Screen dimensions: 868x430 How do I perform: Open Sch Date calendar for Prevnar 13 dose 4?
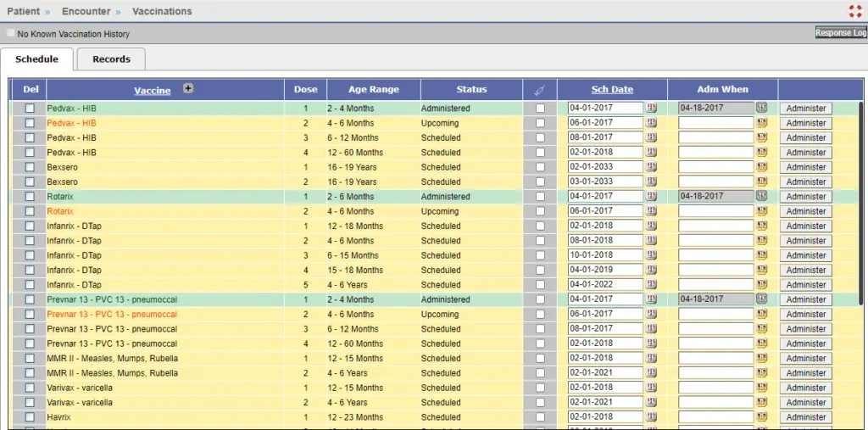click(x=651, y=343)
